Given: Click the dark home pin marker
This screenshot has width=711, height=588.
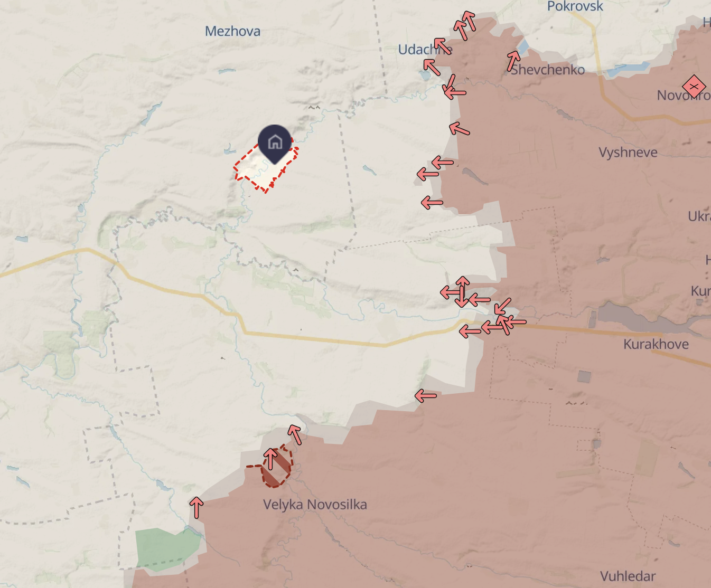Looking at the screenshot, I should pyautogui.click(x=275, y=144).
